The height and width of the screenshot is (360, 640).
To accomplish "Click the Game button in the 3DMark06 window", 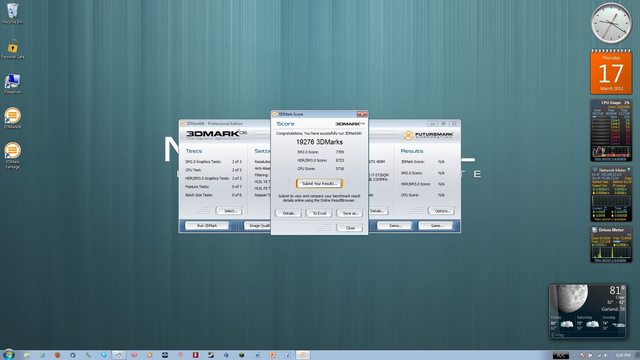I will pyautogui.click(x=436, y=225).
